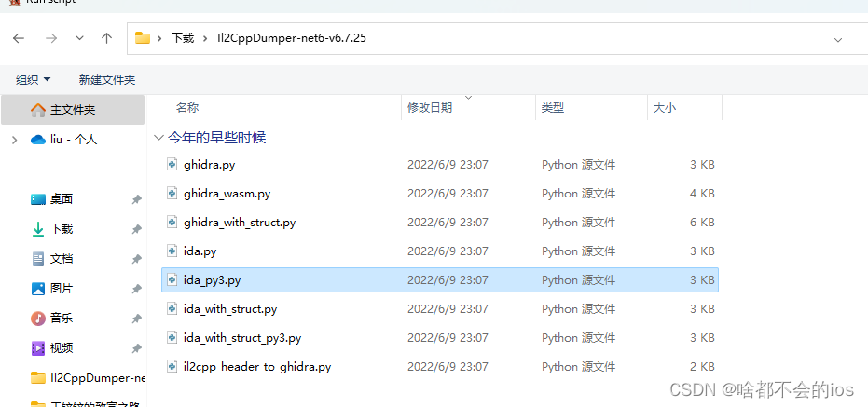Click the Python icon of ghidra_with_struct.py

click(x=172, y=222)
